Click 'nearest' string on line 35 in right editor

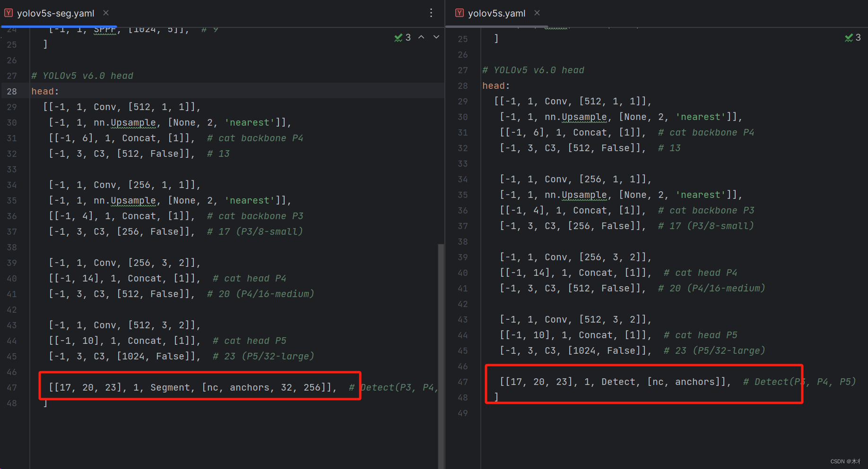(x=701, y=195)
